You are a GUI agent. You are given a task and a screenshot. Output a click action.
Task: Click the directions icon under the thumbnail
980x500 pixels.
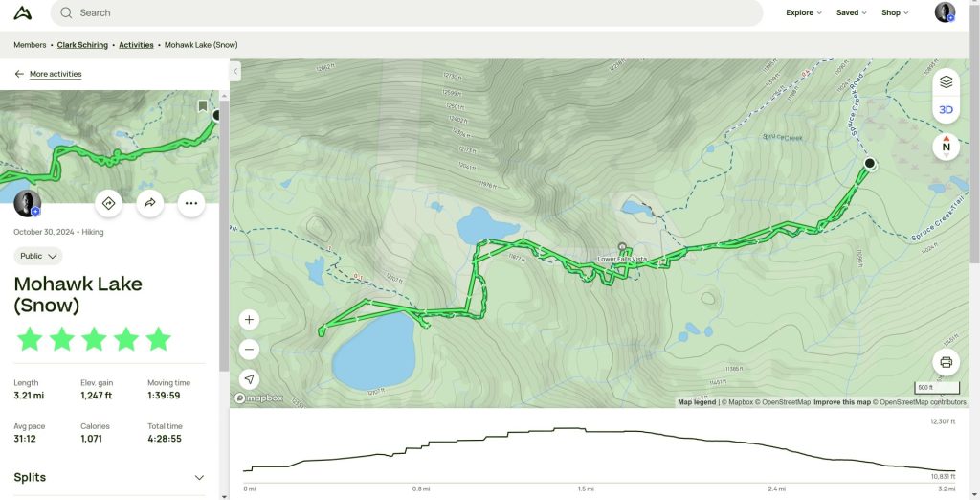tap(109, 203)
